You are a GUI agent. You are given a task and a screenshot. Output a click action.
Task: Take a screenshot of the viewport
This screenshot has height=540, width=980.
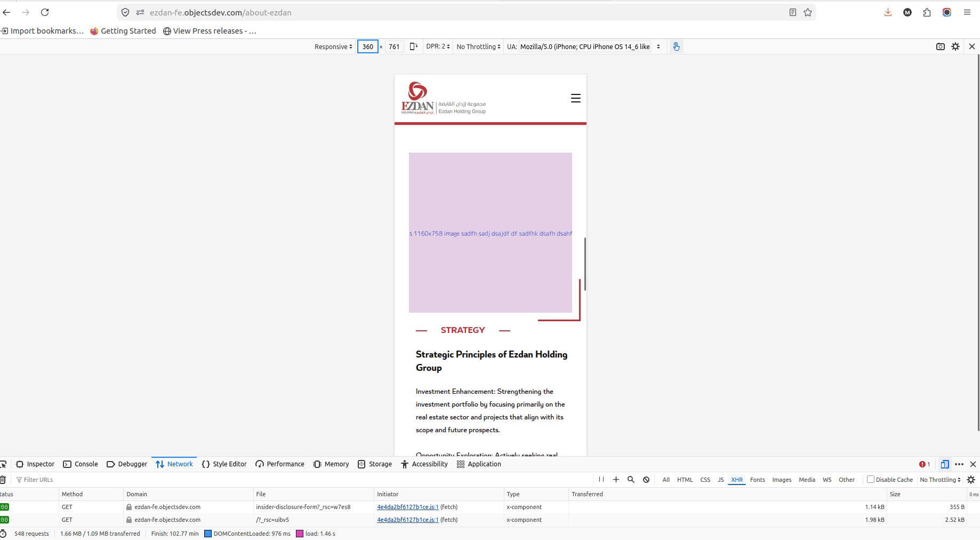click(941, 46)
